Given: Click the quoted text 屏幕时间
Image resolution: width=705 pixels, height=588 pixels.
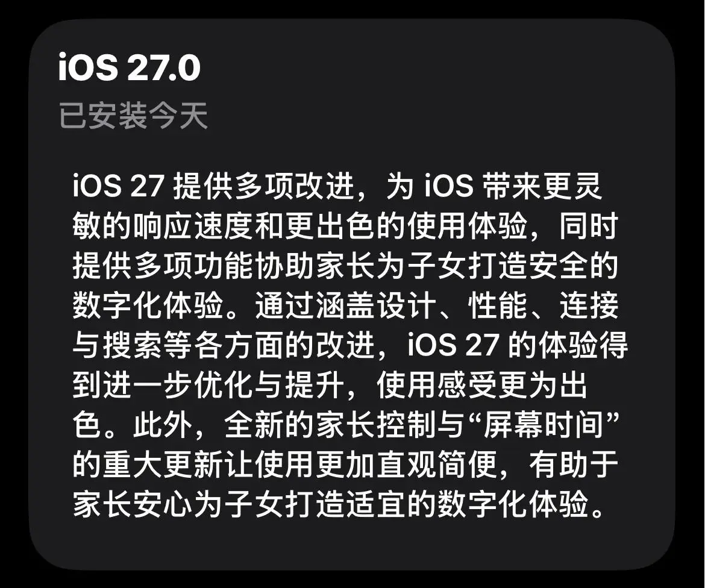Looking at the screenshot, I should tap(544, 425).
